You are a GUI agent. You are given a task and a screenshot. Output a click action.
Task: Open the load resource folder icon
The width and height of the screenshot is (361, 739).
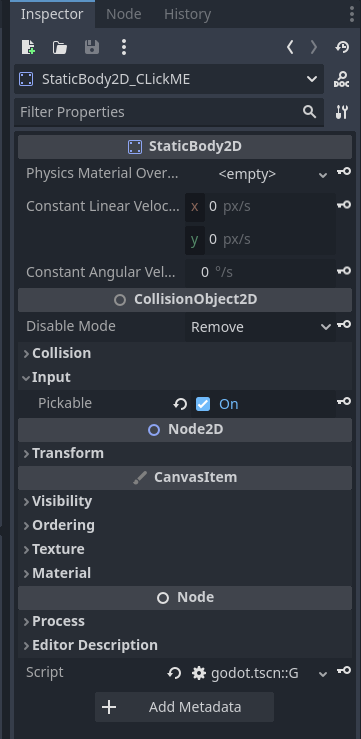click(x=60, y=47)
